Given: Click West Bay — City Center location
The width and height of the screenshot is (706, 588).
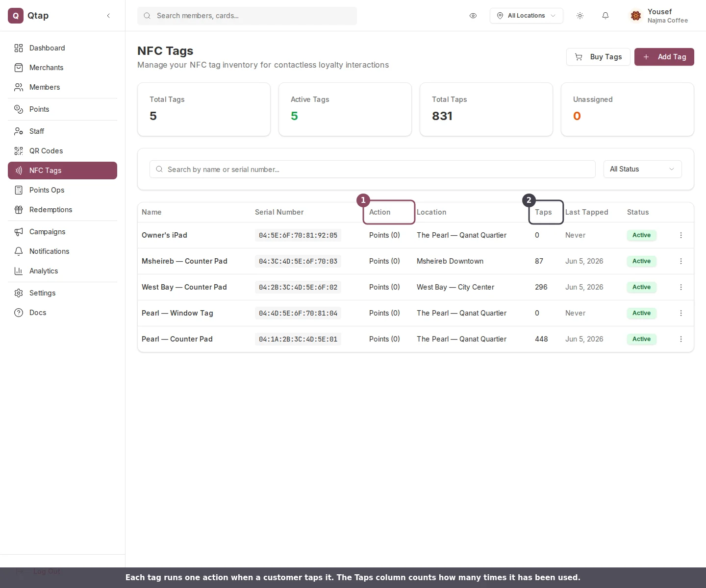Looking at the screenshot, I should click(455, 287).
